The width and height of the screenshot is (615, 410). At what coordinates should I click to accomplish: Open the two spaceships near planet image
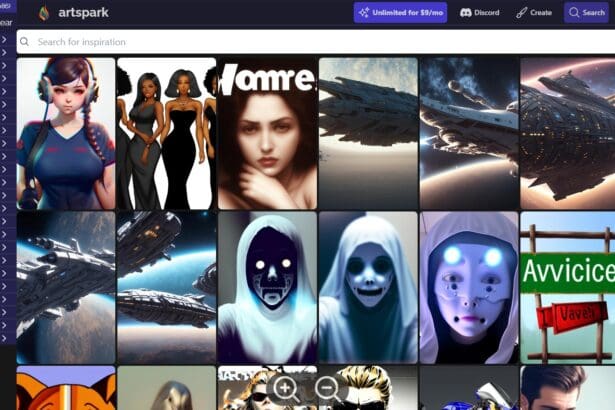tap(167, 288)
